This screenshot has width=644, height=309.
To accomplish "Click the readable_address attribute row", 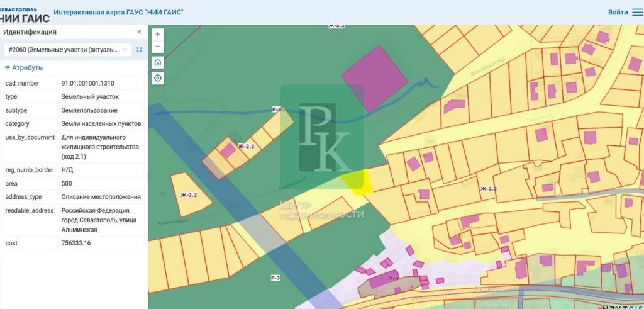I will click(74, 220).
